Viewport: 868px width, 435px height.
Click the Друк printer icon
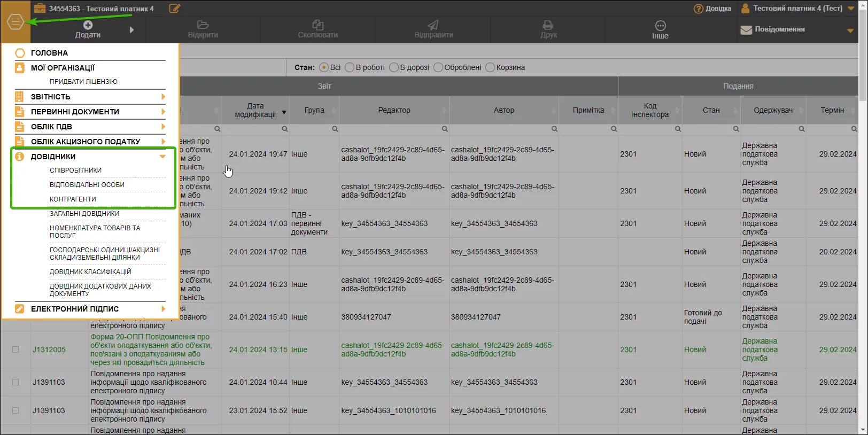[x=548, y=25]
